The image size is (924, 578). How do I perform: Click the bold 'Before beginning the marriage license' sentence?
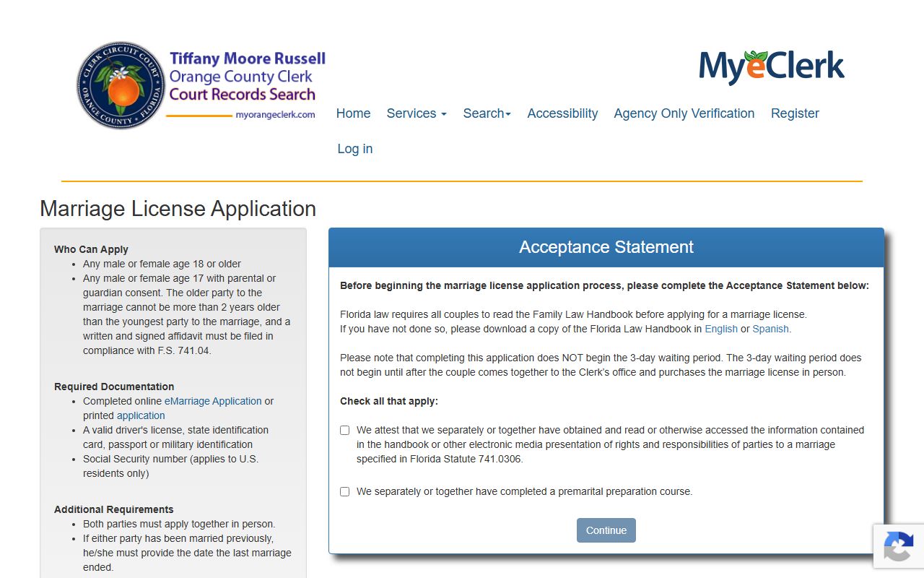tap(605, 285)
